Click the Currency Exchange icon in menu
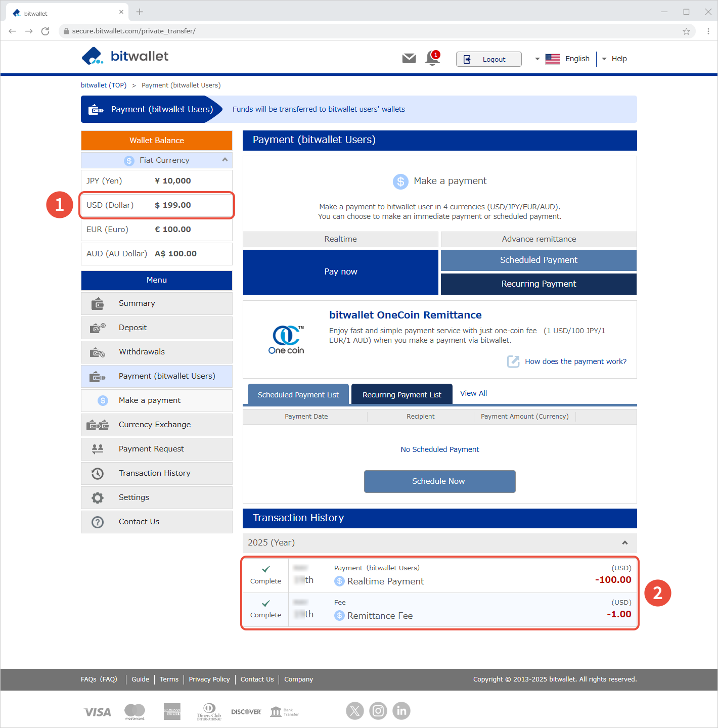The image size is (718, 728). (x=98, y=425)
